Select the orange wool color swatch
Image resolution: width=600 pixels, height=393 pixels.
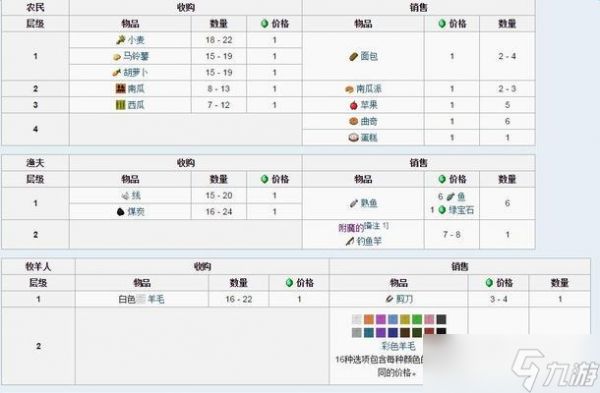(369, 320)
